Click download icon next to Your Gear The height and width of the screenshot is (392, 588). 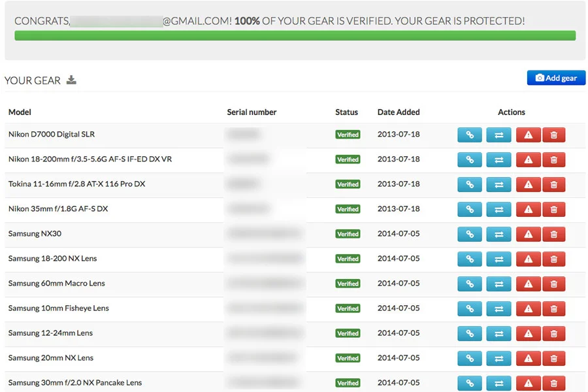coord(71,80)
